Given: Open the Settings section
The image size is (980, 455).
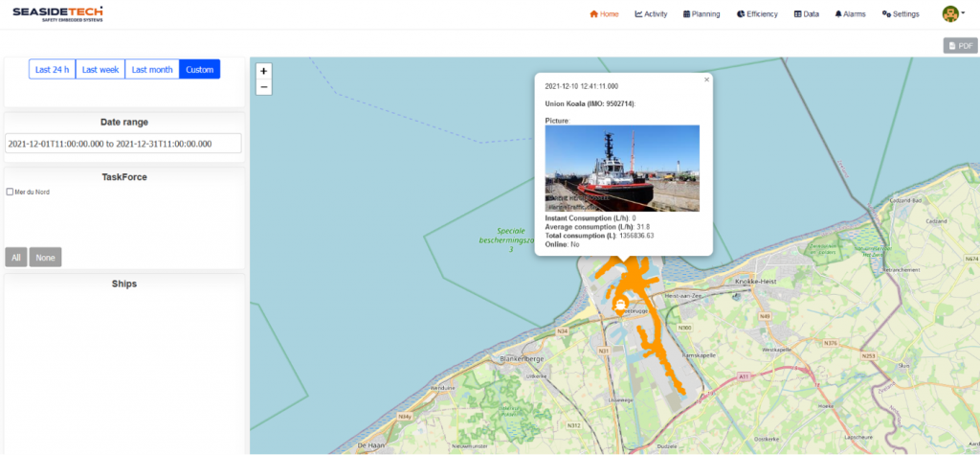Looking at the screenshot, I should (901, 14).
